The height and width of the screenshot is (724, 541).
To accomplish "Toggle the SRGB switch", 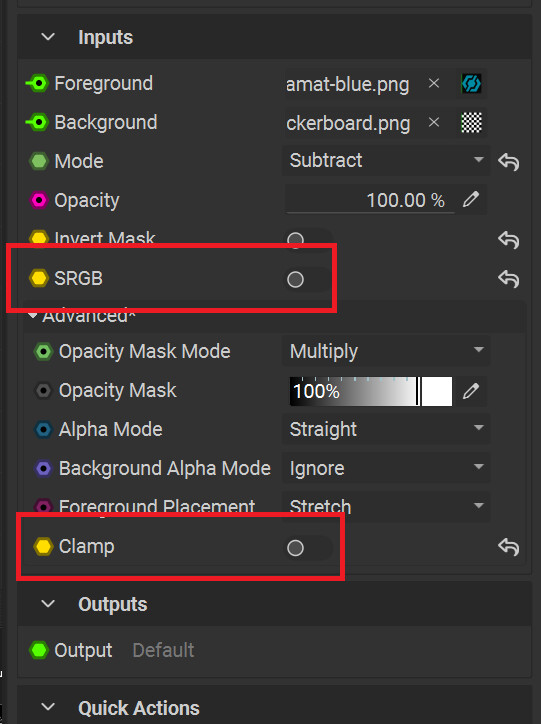I will (x=307, y=279).
